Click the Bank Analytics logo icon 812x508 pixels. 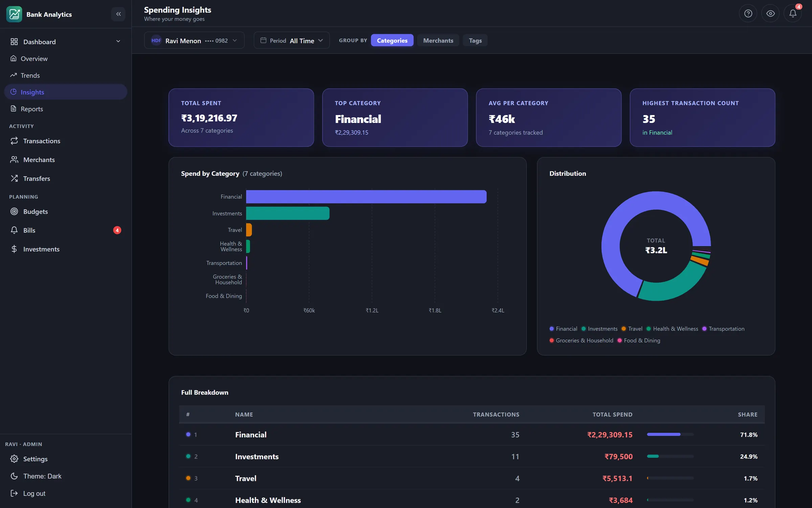pos(14,14)
